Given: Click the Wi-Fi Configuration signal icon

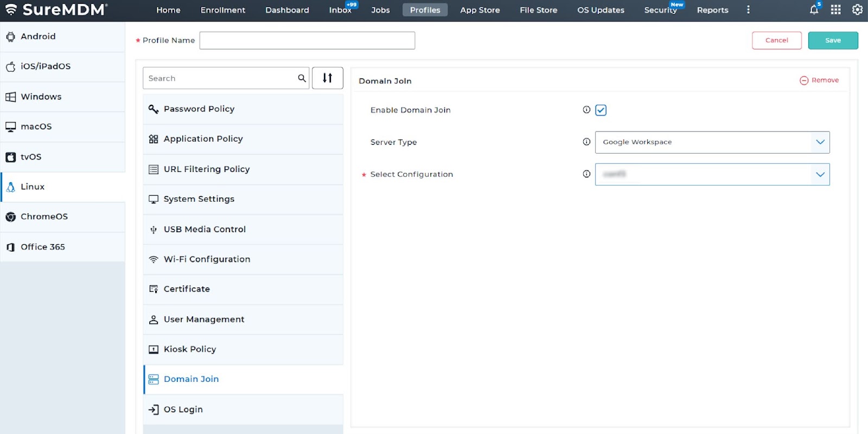Looking at the screenshot, I should [x=154, y=259].
